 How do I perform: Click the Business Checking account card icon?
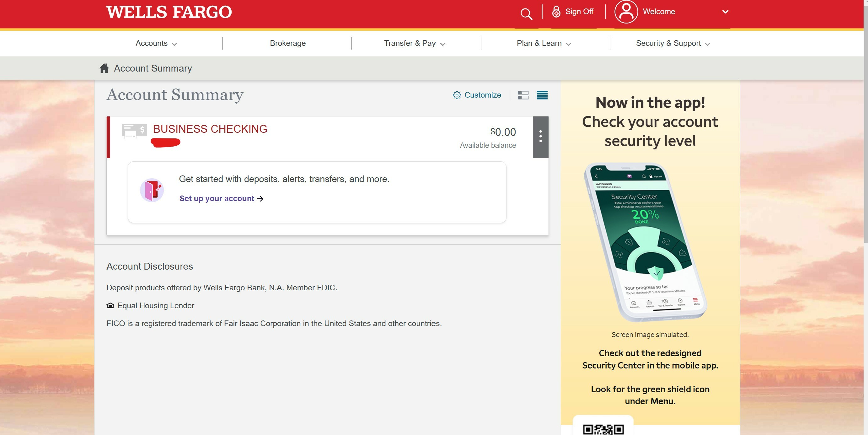point(134,131)
